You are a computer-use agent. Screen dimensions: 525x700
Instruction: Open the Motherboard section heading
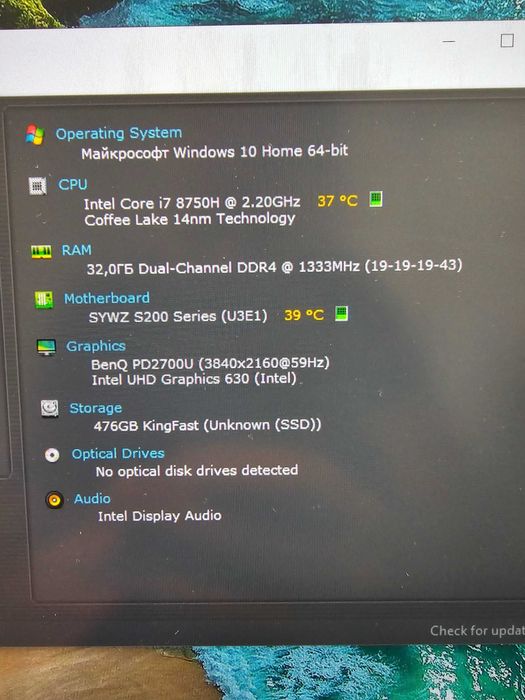[x=107, y=298]
